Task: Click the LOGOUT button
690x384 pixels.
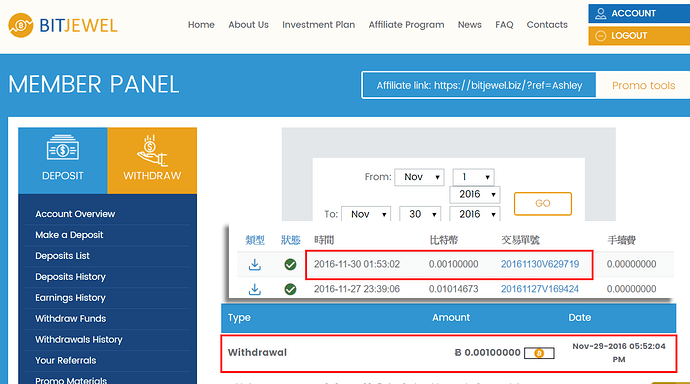Action: 639,36
